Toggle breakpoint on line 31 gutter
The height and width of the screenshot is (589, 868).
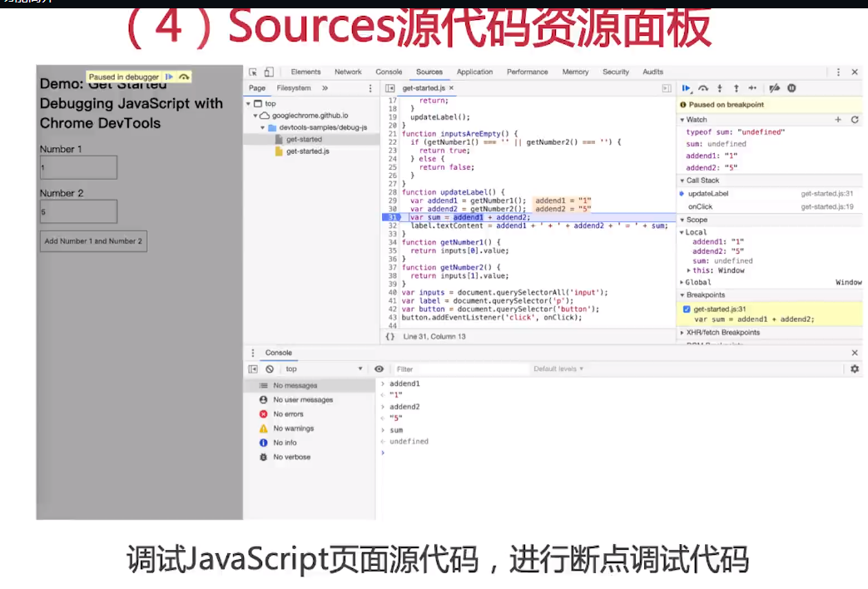coord(391,218)
